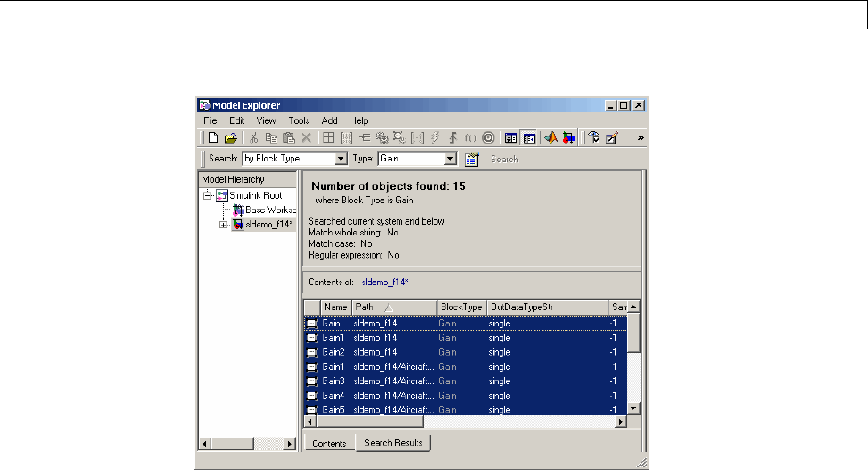Screen dimensions: 868x470
Task: Sort by the BlockType column header
Action: tap(461, 308)
